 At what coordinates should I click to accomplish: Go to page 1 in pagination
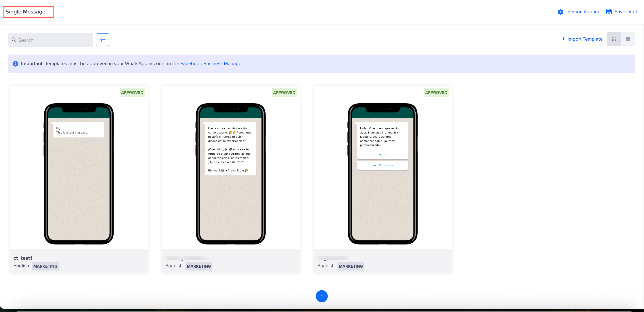pyautogui.click(x=322, y=296)
